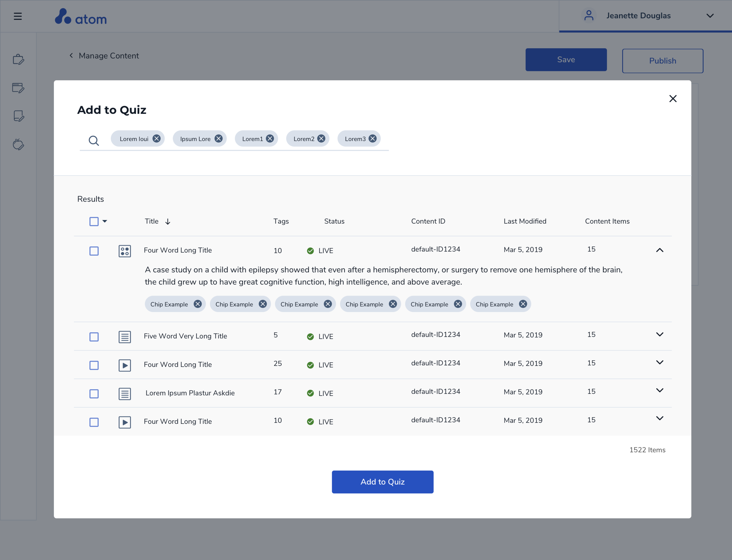
Task: Toggle the select all checkbox in header
Action: pyautogui.click(x=94, y=221)
